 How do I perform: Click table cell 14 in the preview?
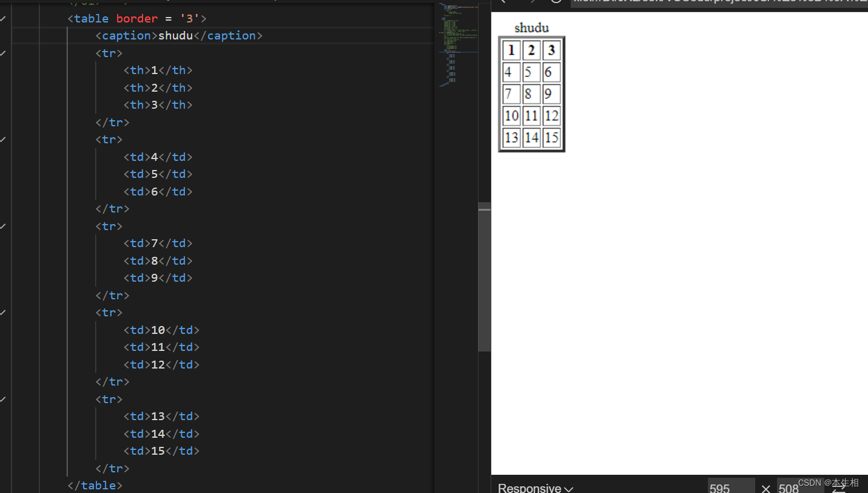531,137
